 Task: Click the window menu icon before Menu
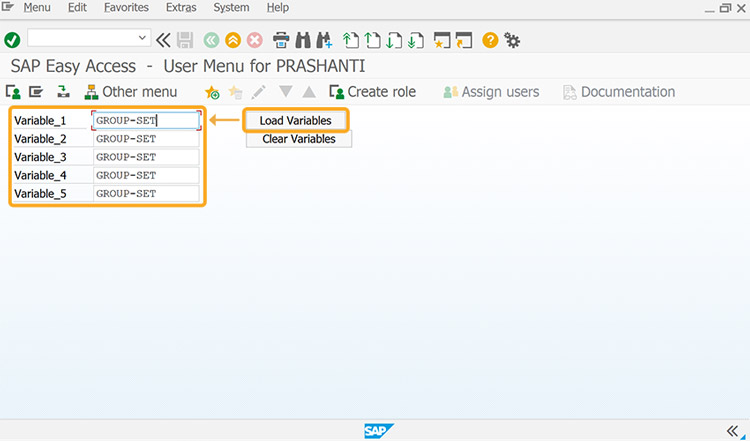click(x=8, y=7)
